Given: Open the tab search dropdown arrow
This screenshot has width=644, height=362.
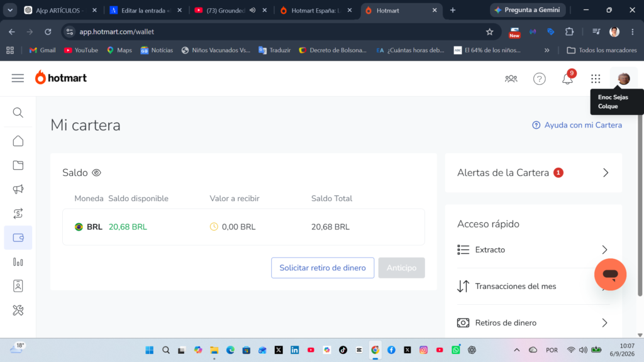Looking at the screenshot, I should [x=10, y=10].
